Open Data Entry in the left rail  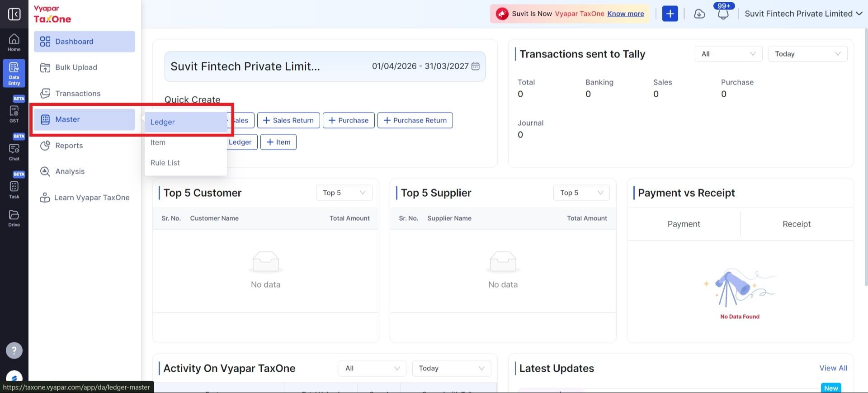[x=14, y=73]
